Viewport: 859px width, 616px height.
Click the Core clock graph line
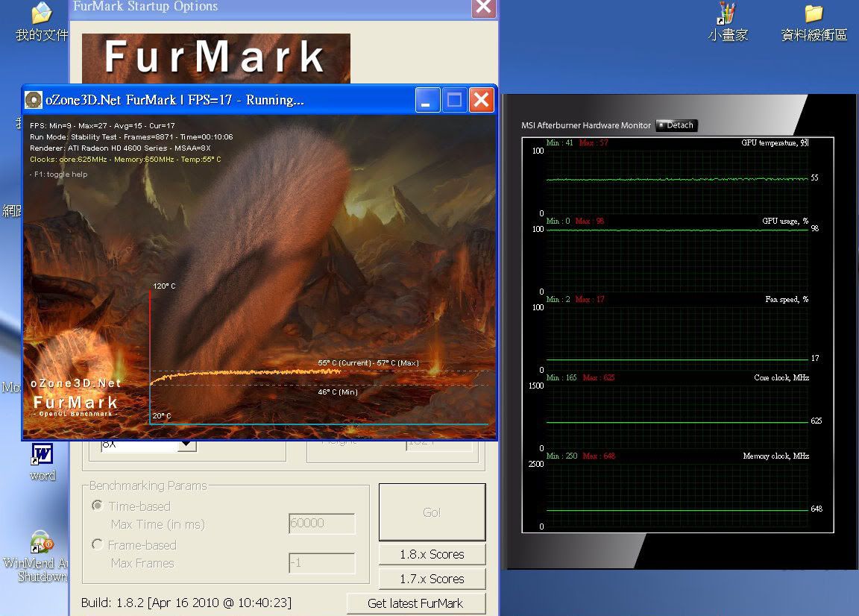677,423
